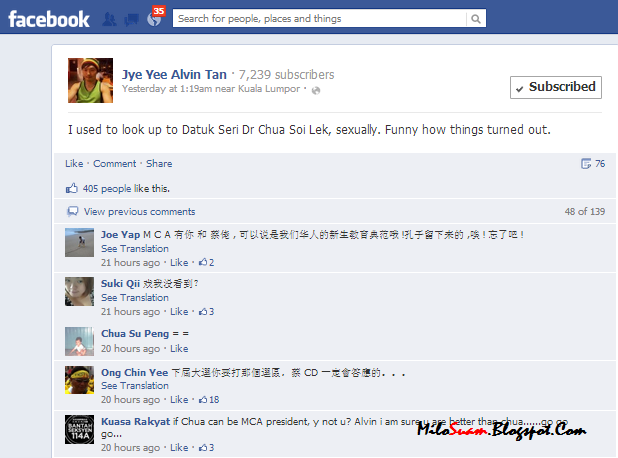Viewport: 618px width, 458px height.
Task: Open the messages icon in header
Action: click(x=131, y=19)
